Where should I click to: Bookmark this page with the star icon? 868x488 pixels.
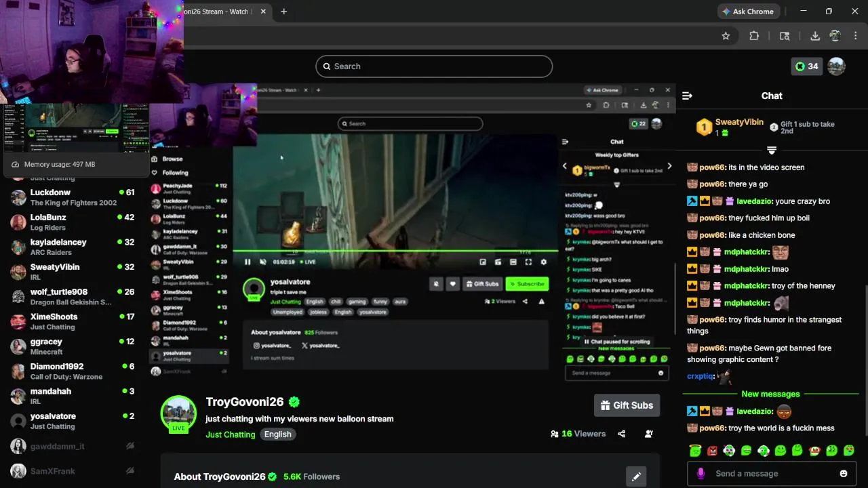726,36
